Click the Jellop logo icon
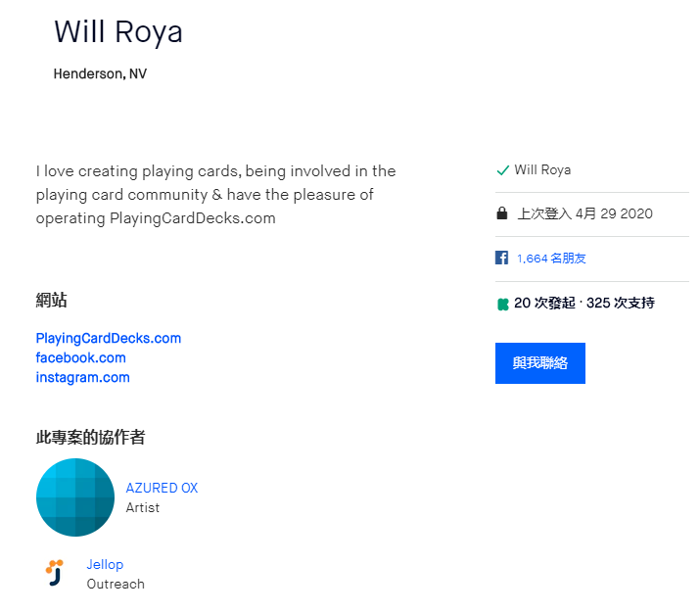The image size is (700, 613). coord(54,573)
